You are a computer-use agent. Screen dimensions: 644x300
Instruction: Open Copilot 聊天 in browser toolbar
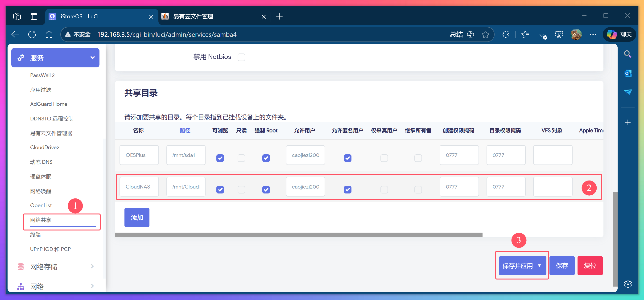point(619,34)
